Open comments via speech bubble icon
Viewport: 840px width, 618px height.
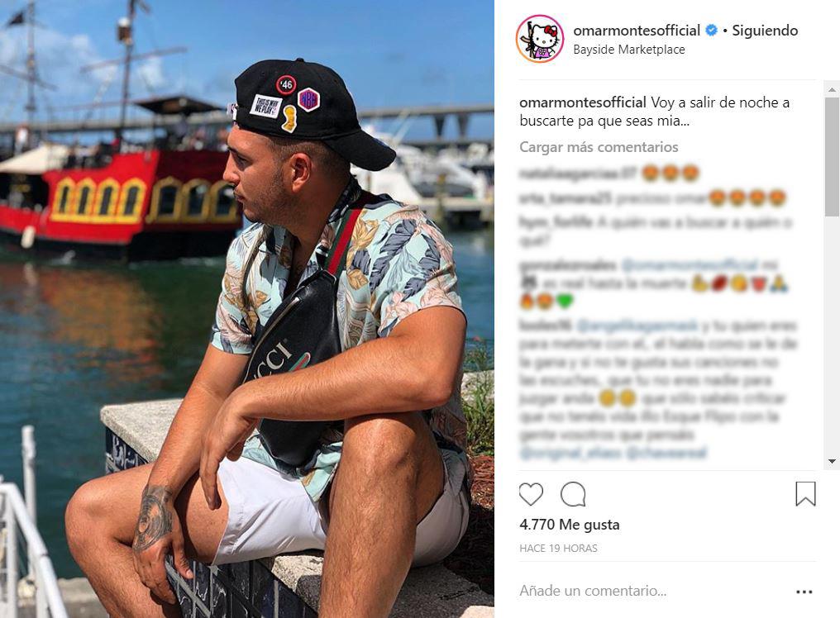(x=573, y=494)
